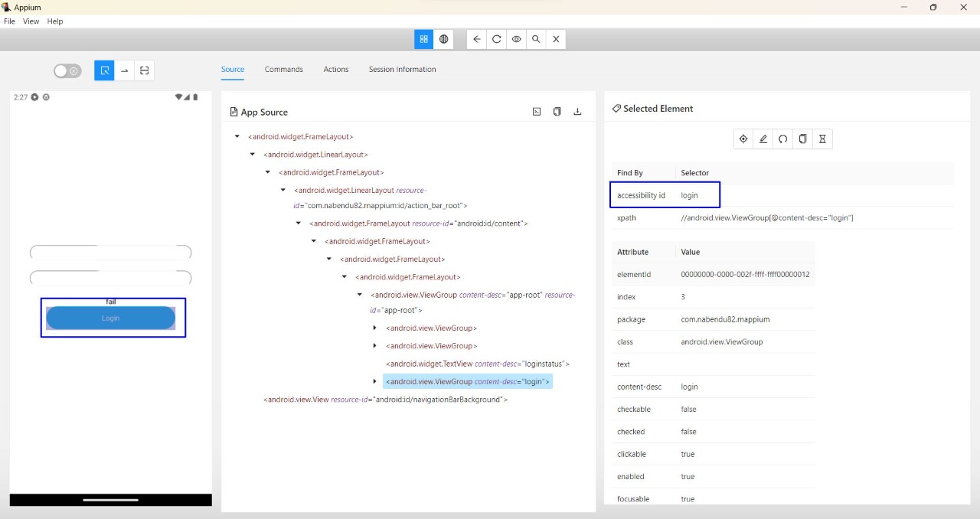The image size is (980, 519).
Task: Click the accessibility id selector value 'login'
Action: click(690, 195)
